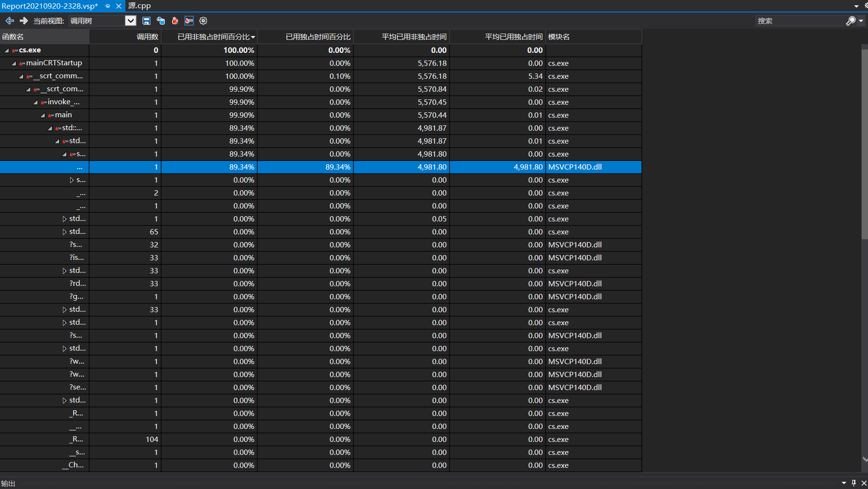
Task: Open the gear settings icon in the toolbar
Action: tap(203, 21)
